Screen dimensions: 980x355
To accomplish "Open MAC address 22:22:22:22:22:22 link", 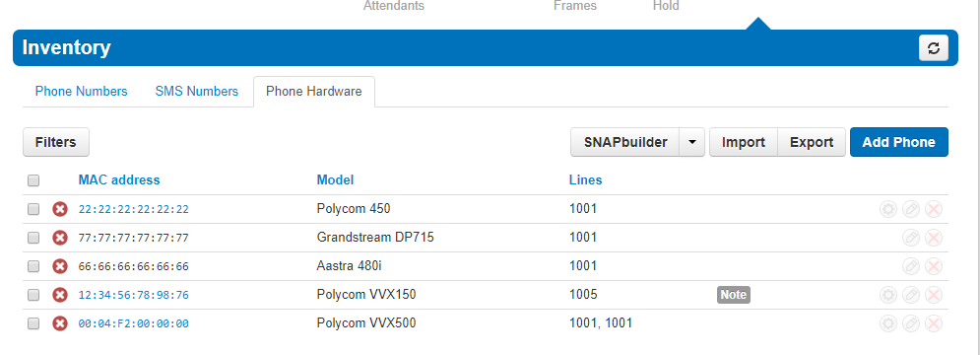I will 134,210.
